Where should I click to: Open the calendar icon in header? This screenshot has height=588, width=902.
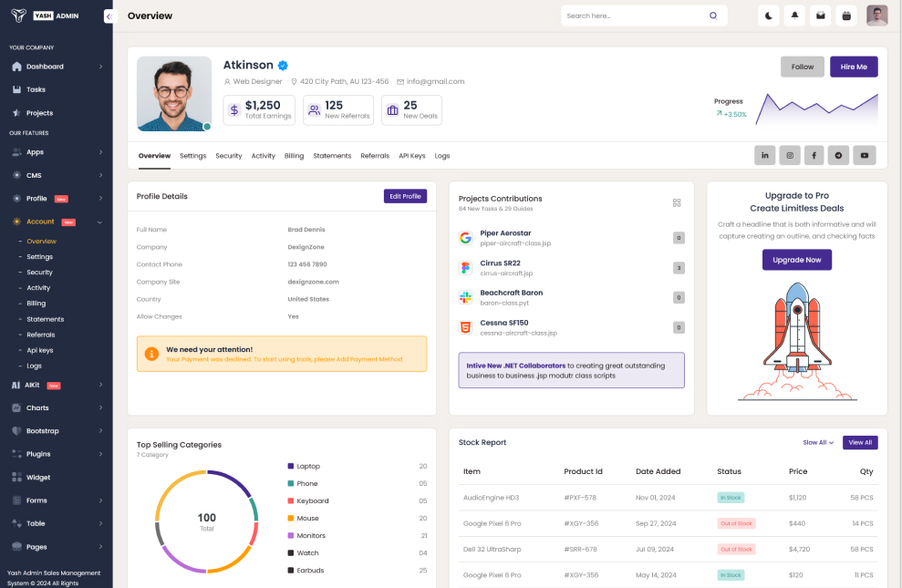846,16
